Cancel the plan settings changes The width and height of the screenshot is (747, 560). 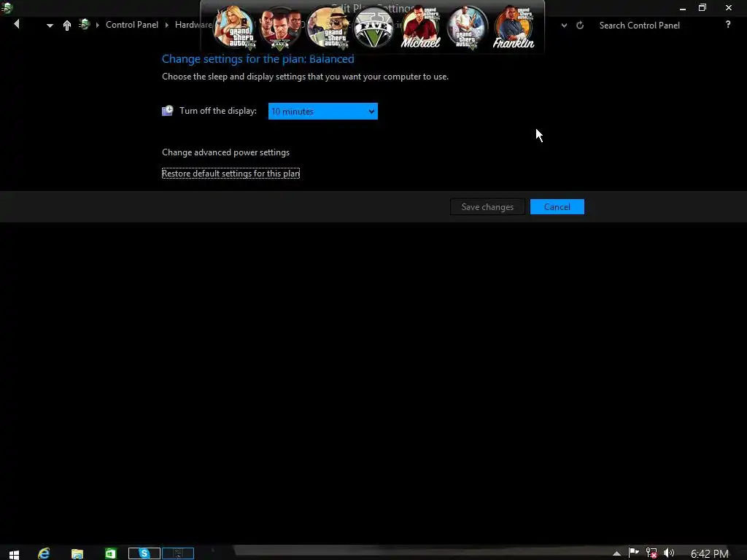(x=557, y=207)
